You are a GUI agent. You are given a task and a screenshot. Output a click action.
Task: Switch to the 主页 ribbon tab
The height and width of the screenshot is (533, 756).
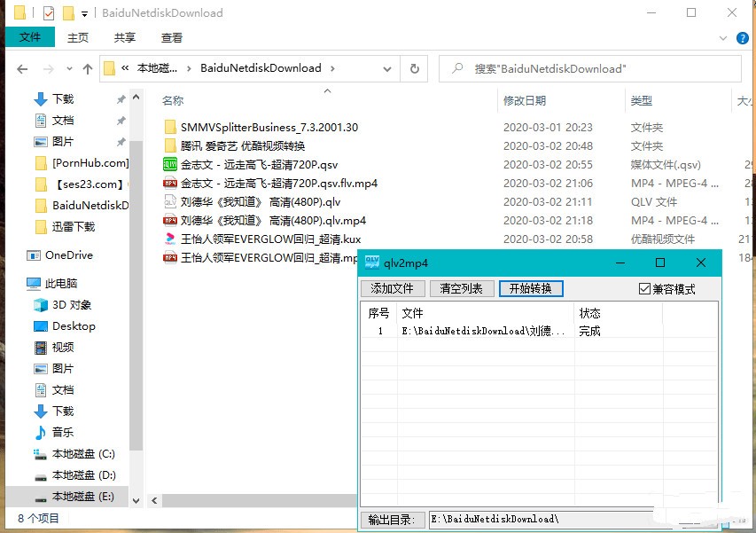pyautogui.click(x=78, y=37)
